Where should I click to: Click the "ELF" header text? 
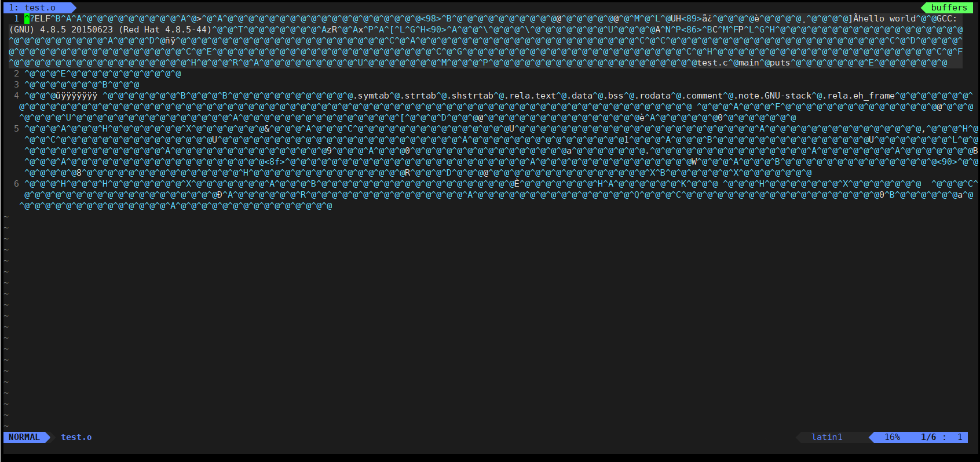click(x=43, y=19)
